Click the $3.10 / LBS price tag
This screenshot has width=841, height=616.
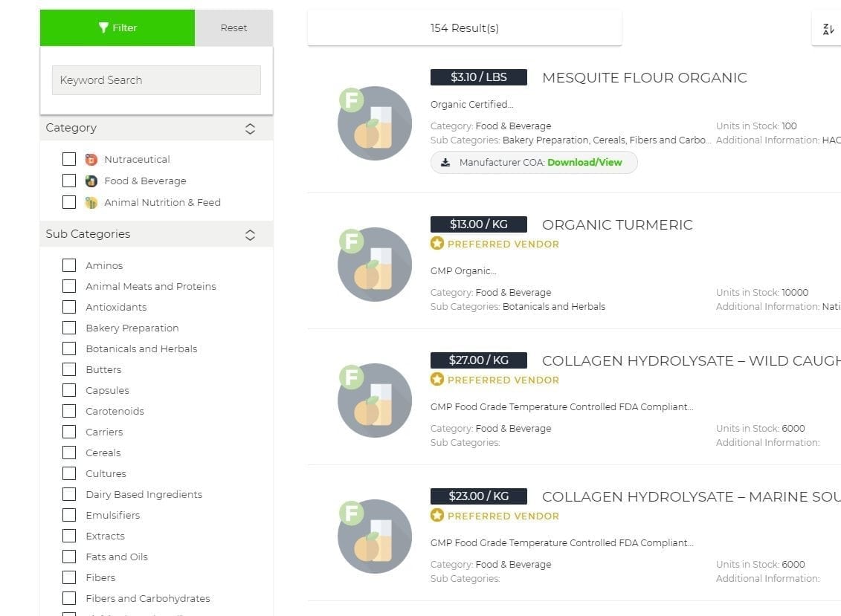click(x=478, y=77)
